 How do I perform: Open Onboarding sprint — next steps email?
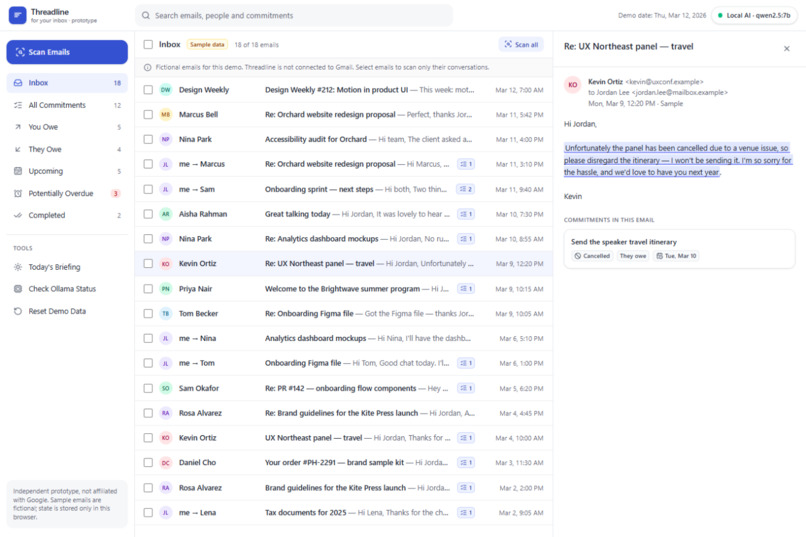point(343,189)
